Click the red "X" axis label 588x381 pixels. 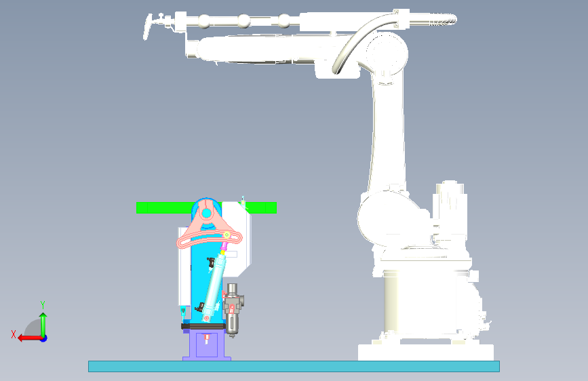(14, 334)
